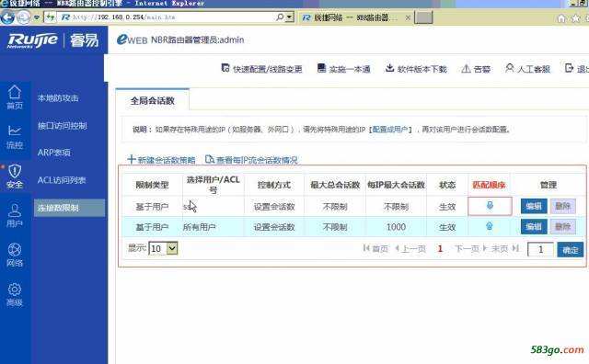The height and width of the screenshot is (364, 589).
Task: Select the 安全 shield sidebar icon
Action: point(15,176)
